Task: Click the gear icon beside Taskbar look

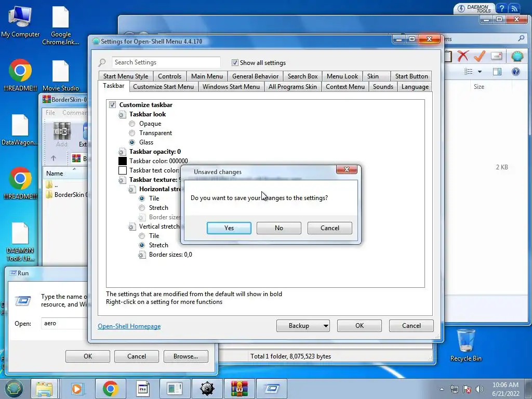Action: coord(122,115)
